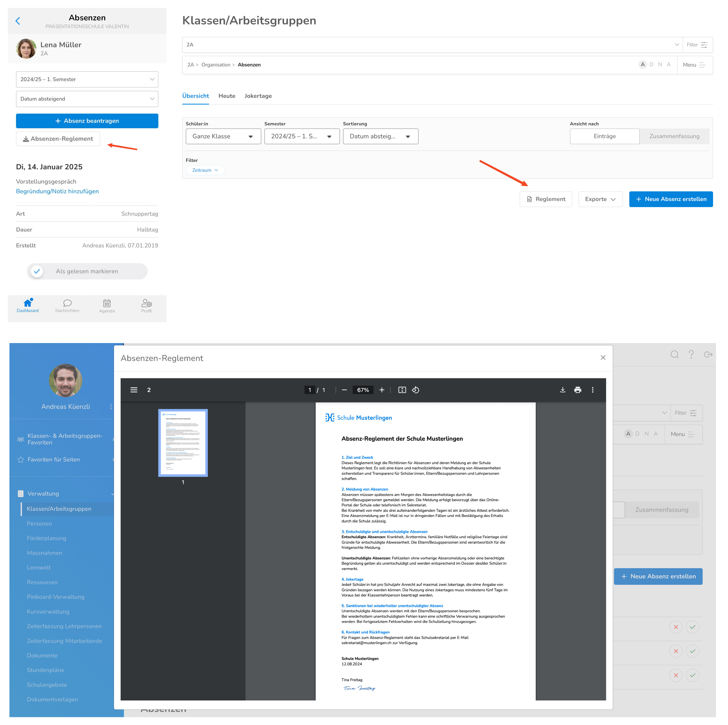Click the PDF download icon
Image resolution: width=728 pixels, height=725 pixels.
[562, 390]
